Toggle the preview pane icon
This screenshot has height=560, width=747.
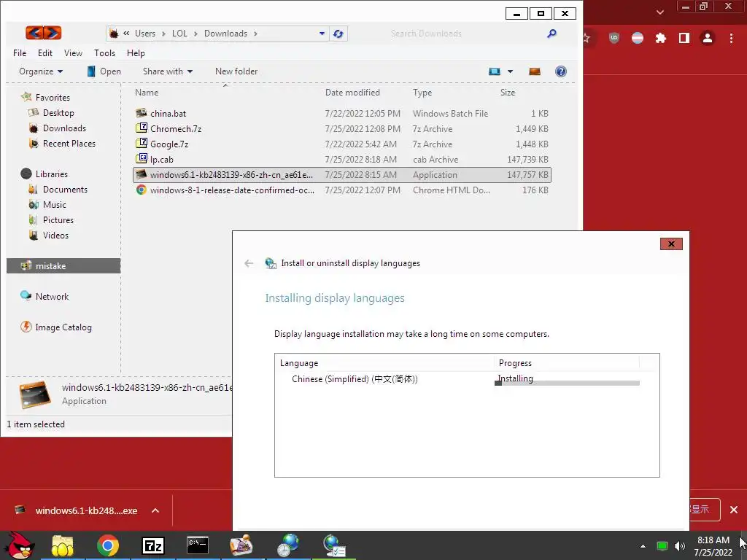coord(535,71)
